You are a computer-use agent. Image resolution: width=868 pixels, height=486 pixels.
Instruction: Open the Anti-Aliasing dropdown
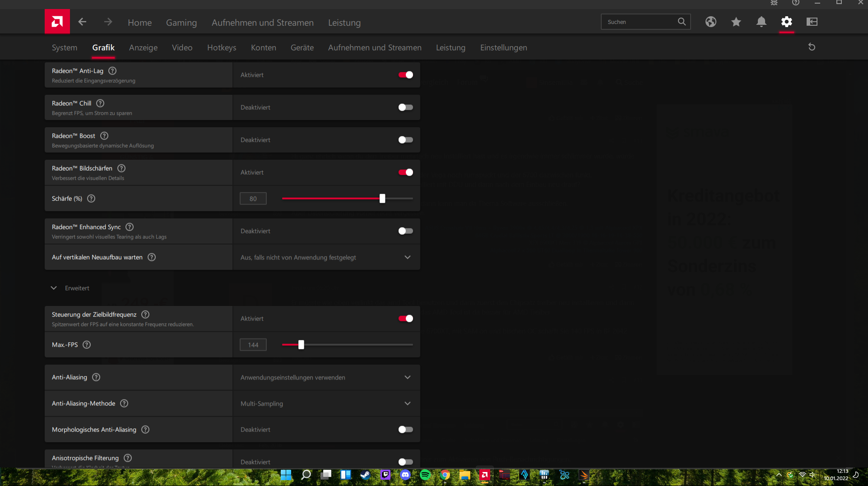click(x=326, y=377)
